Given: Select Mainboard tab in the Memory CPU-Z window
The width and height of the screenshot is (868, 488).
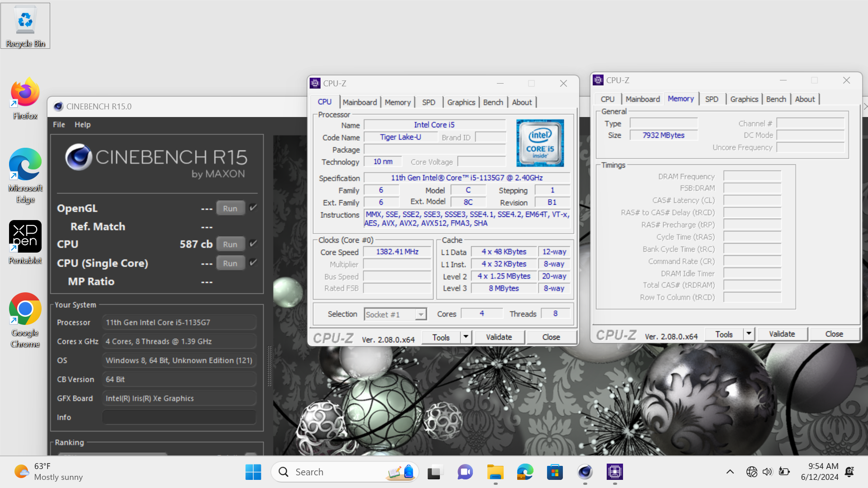Looking at the screenshot, I should point(642,99).
